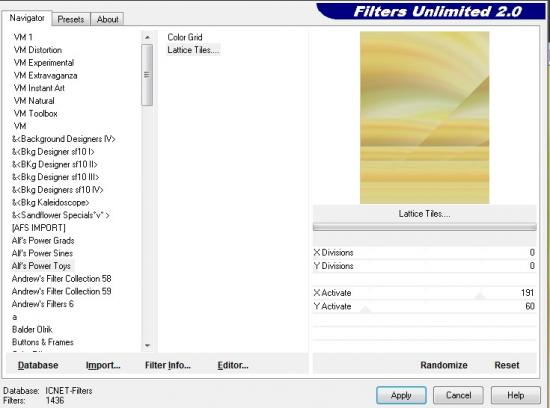
Task: Open the About tab
Action: (x=107, y=19)
